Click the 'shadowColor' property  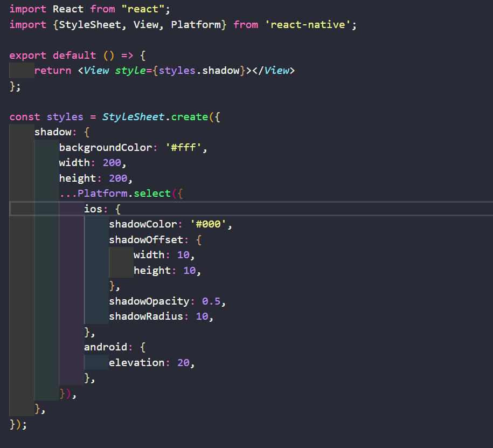143,224
